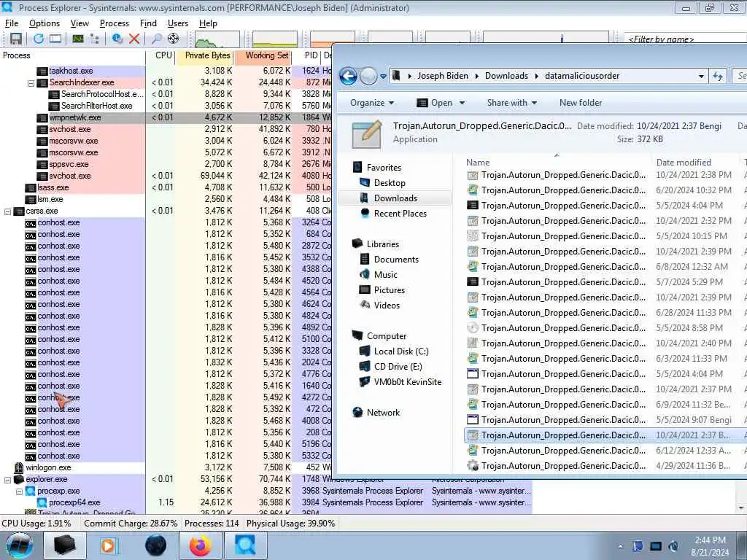Click the New folder button

click(580, 103)
